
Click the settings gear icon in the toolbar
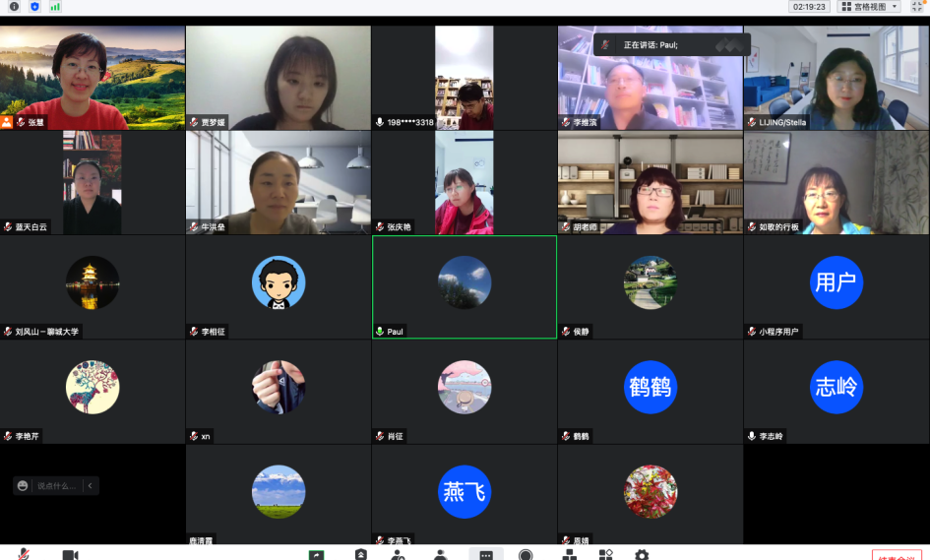point(642,555)
